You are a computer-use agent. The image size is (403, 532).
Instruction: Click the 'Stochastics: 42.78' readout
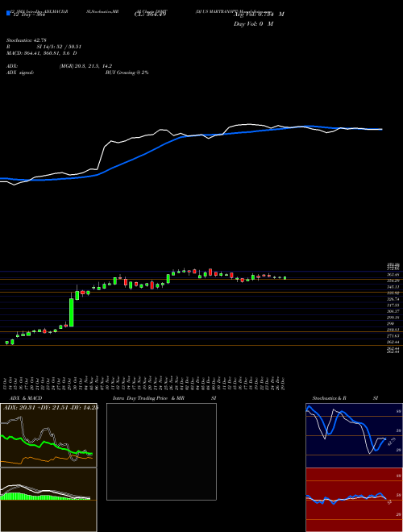coord(26,40)
